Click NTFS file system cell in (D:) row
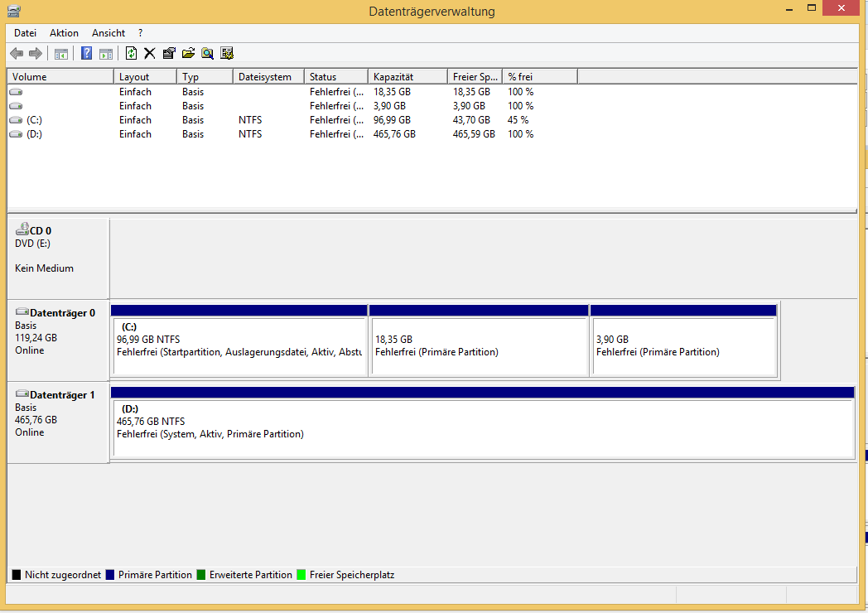 [x=250, y=134]
